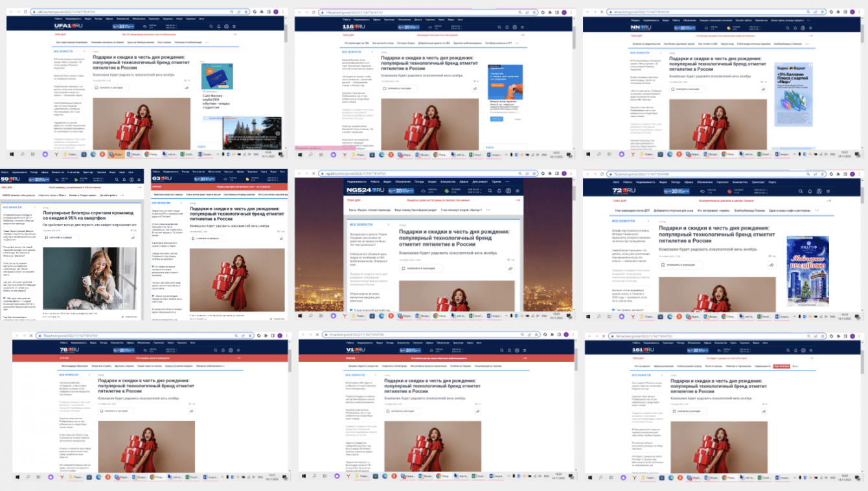Save the NN.RU article to bookmarks

tap(686, 89)
